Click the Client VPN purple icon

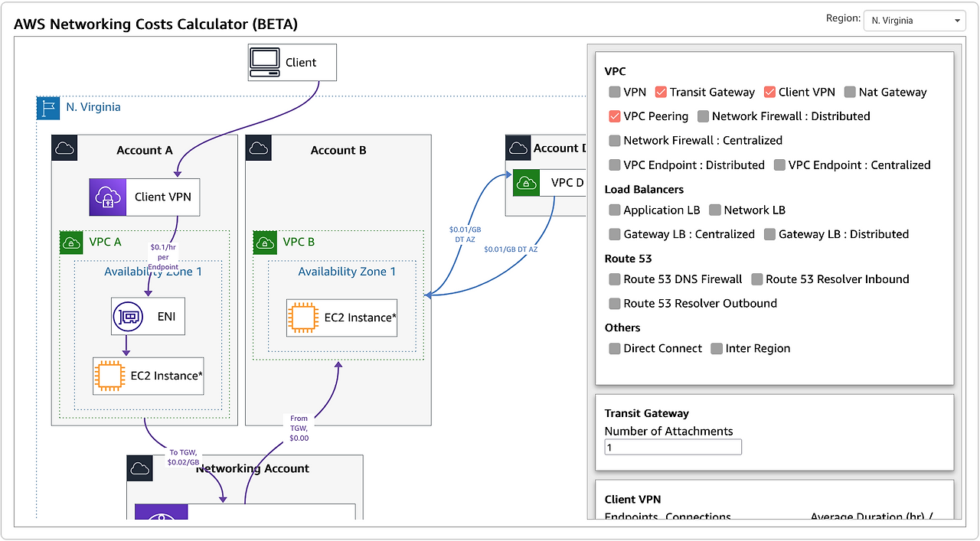point(107,197)
